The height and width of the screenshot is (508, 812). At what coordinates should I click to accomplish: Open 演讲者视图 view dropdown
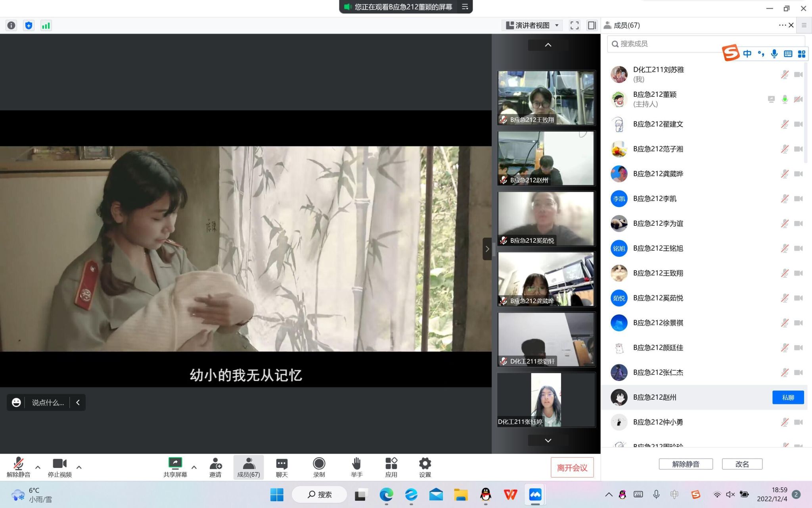(533, 25)
